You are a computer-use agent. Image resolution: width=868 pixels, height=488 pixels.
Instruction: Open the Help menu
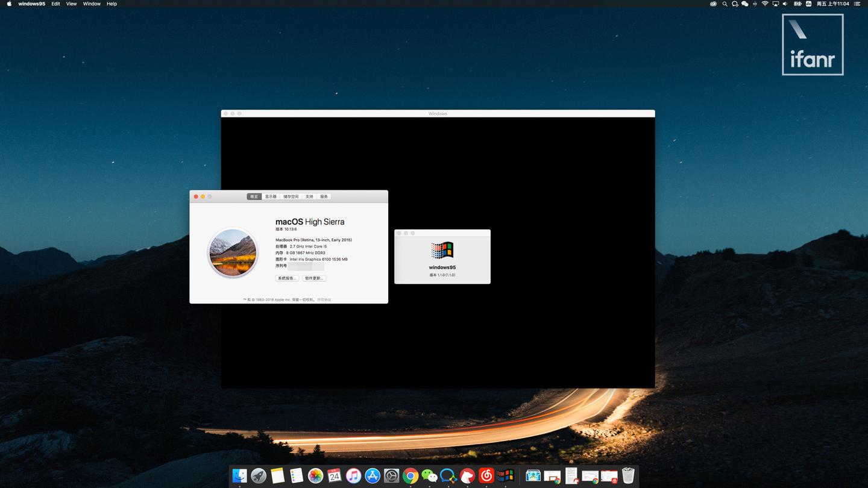[x=112, y=4]
